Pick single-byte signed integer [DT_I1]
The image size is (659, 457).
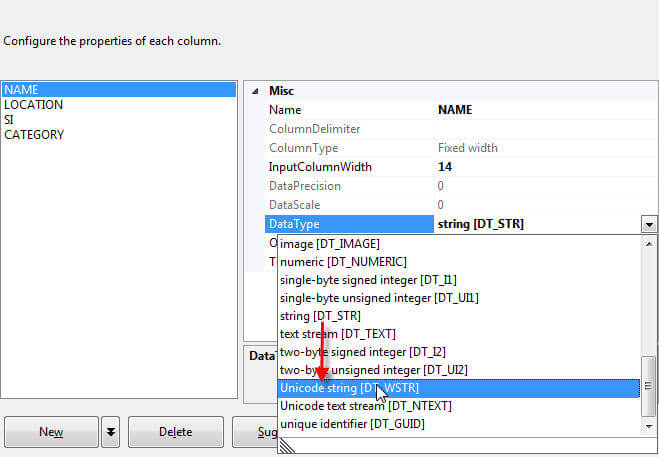coord(368,280)
